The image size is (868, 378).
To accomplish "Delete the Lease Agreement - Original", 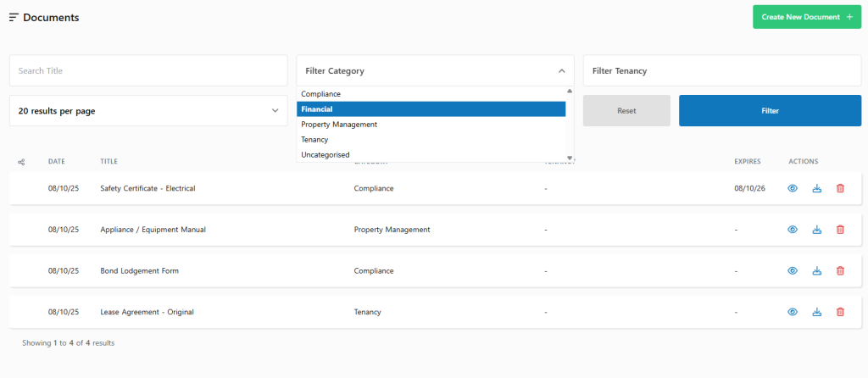I will [840, 312].
